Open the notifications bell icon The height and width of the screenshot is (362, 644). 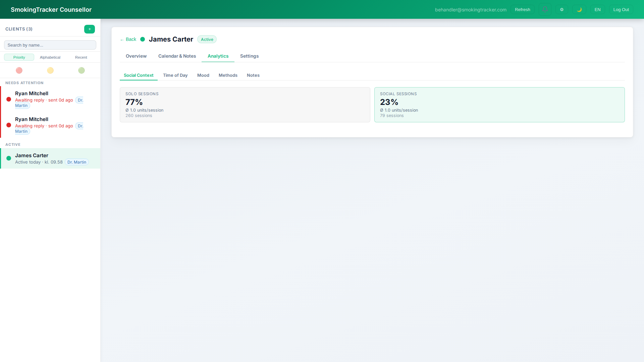click(545, 9)
